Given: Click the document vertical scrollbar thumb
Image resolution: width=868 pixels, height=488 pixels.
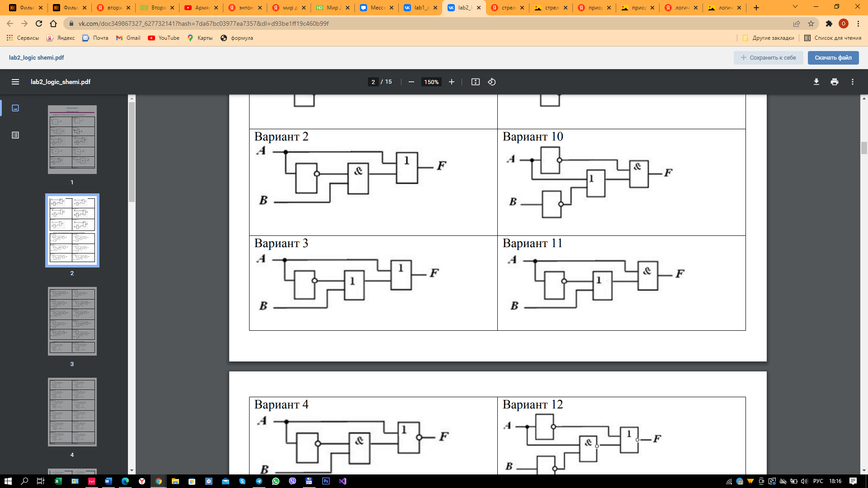Looking at the screenshot, I should [x=864, y=148].
